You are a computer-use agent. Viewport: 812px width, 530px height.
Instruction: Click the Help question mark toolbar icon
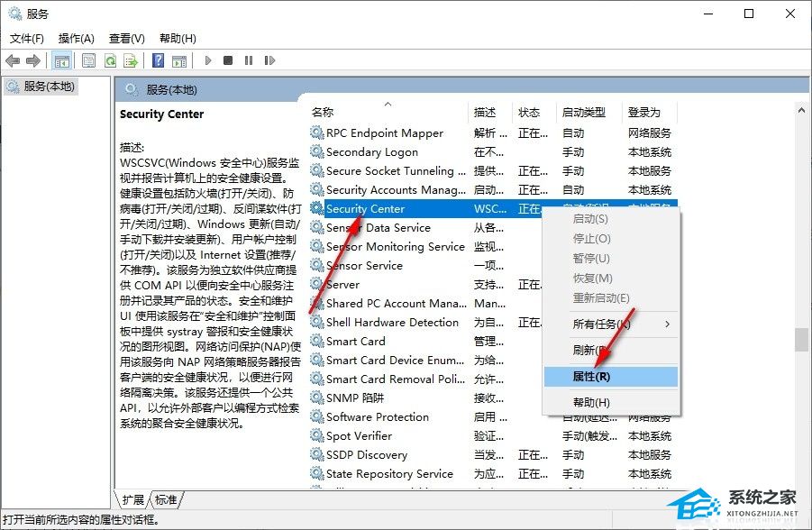tap(158, 60)
